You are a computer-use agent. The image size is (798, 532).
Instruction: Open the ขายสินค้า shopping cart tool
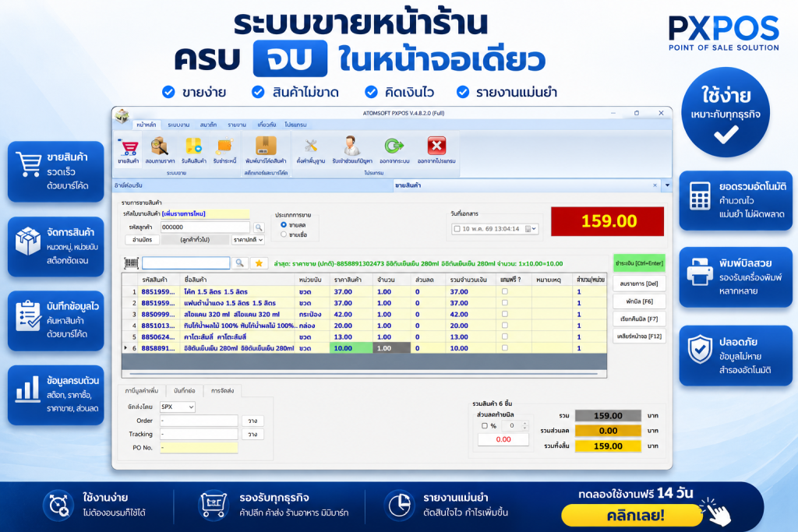(x=129, y=151)
